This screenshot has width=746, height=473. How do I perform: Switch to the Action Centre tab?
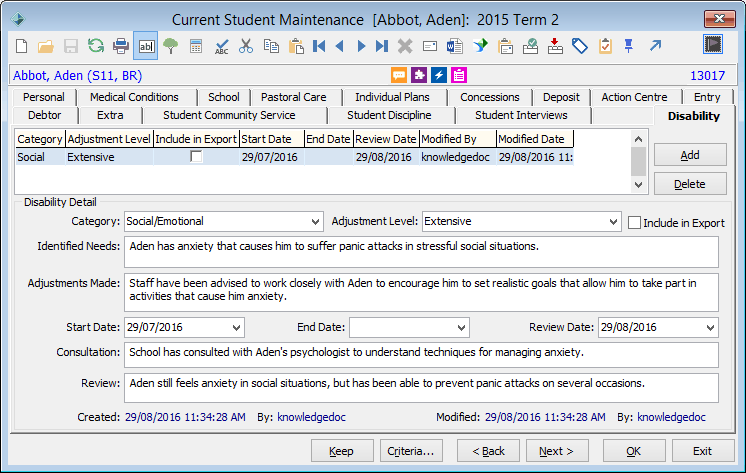634,97
